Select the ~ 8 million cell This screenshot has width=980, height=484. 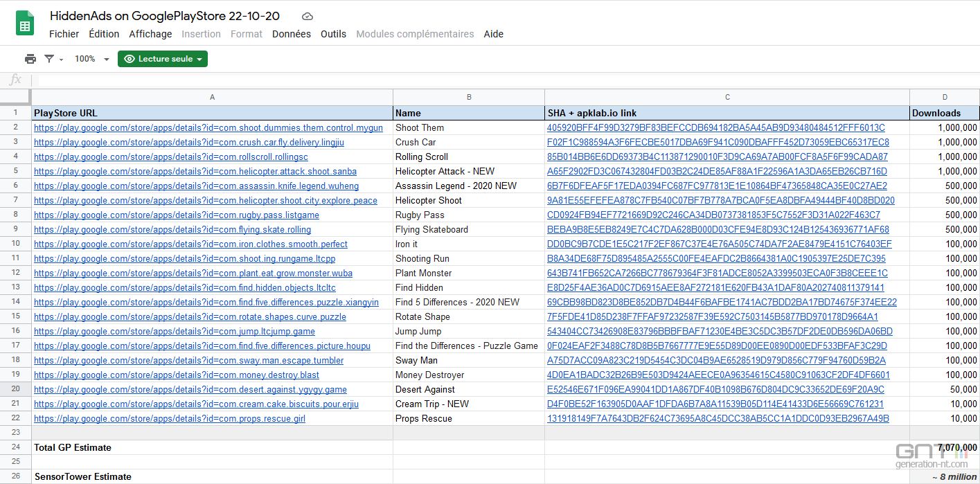pyautogui.click(x=945, y=476)
